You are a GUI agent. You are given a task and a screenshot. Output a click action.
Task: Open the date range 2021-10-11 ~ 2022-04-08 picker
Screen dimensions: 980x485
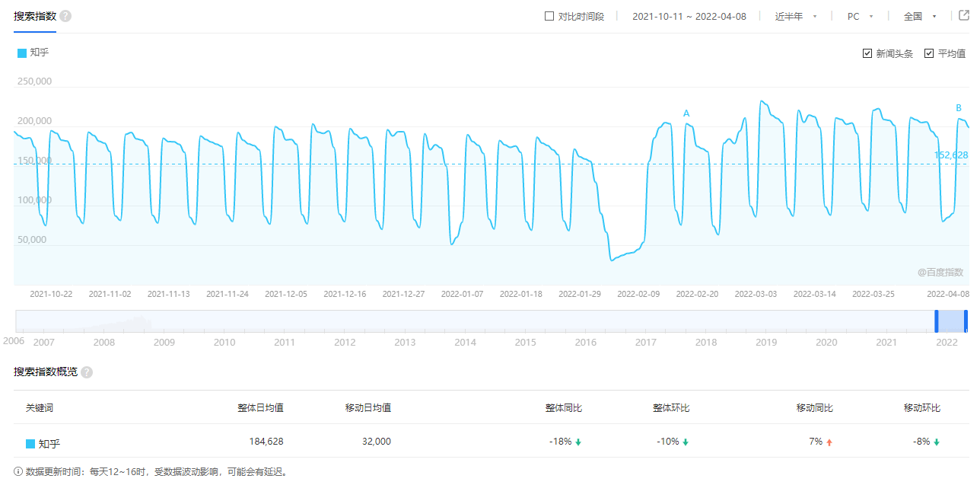[689, 16]
